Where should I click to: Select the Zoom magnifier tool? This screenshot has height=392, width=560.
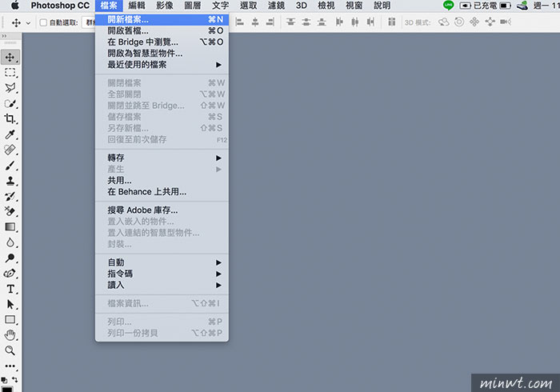(x=10, y=350)
